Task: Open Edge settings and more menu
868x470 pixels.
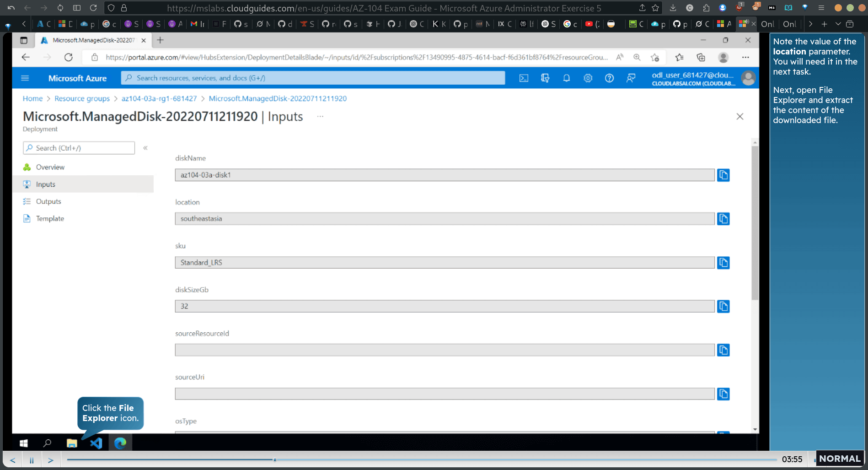Action: coord(745,57)
